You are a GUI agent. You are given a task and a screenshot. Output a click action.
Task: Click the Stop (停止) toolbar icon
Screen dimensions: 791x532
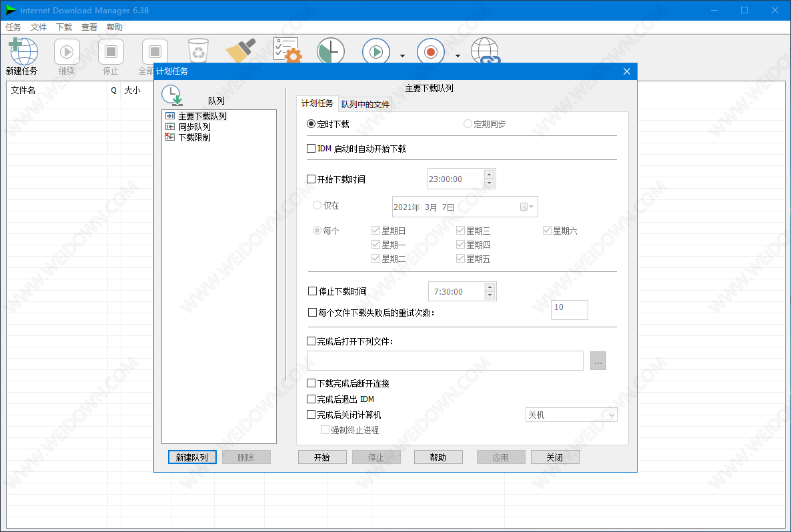(x=111, y=51)
